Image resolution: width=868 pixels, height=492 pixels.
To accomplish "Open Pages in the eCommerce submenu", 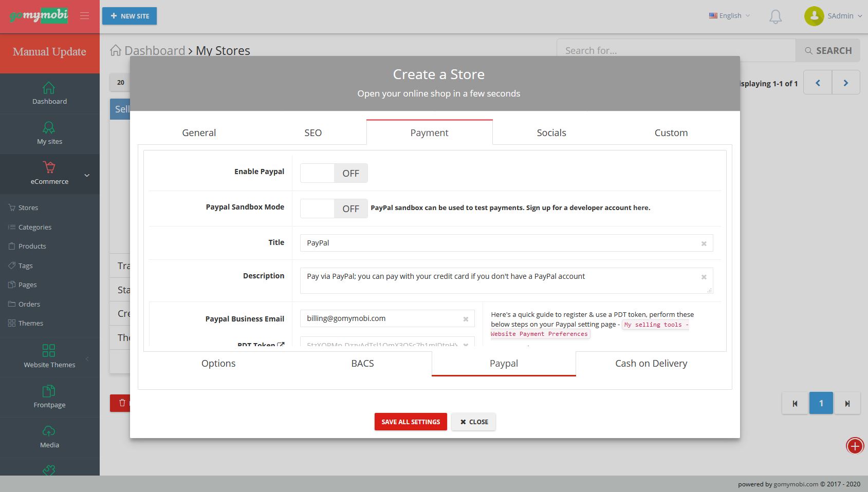I will (27, 285).
